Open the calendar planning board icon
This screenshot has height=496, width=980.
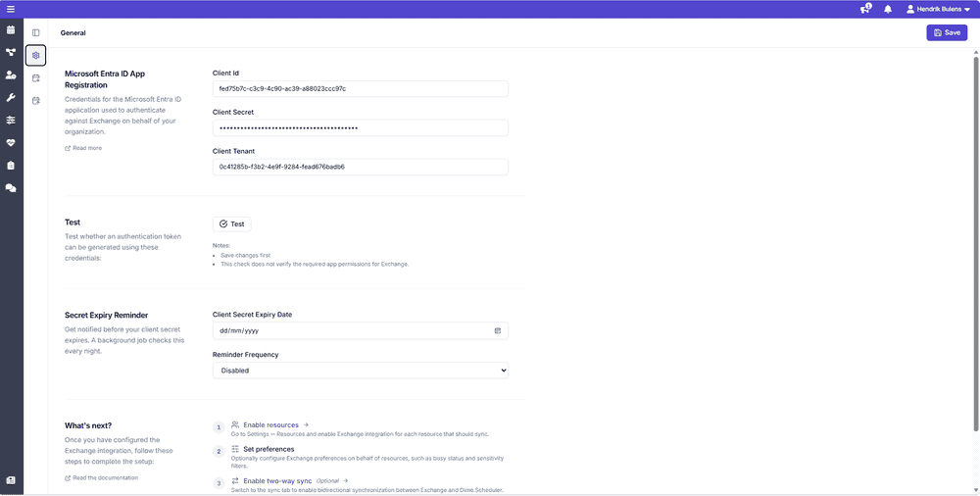pyautogui.click(x=11, y=30)
